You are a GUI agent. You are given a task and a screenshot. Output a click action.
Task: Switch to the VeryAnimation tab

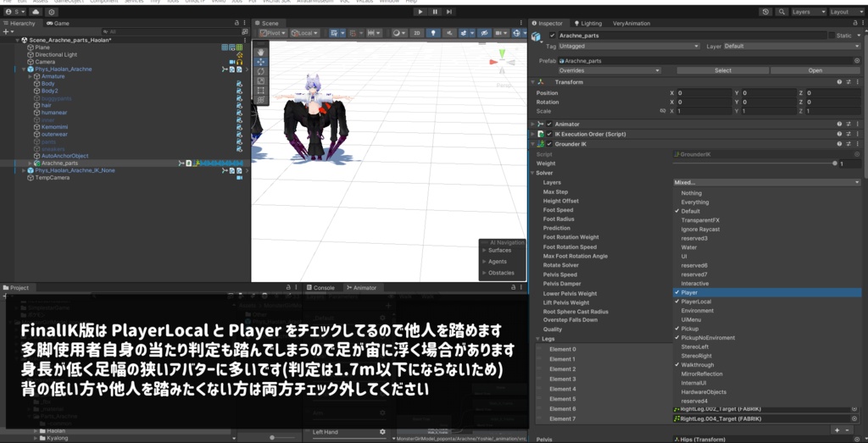pos(631,23)
